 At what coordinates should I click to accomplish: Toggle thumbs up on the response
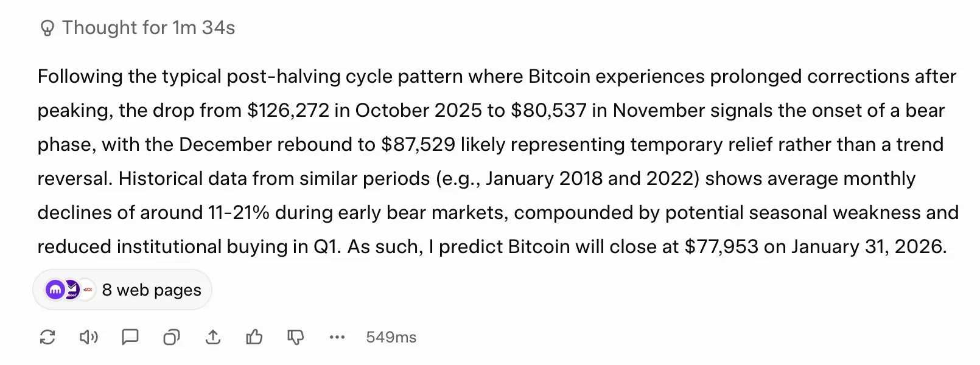(x=255, y=337)
